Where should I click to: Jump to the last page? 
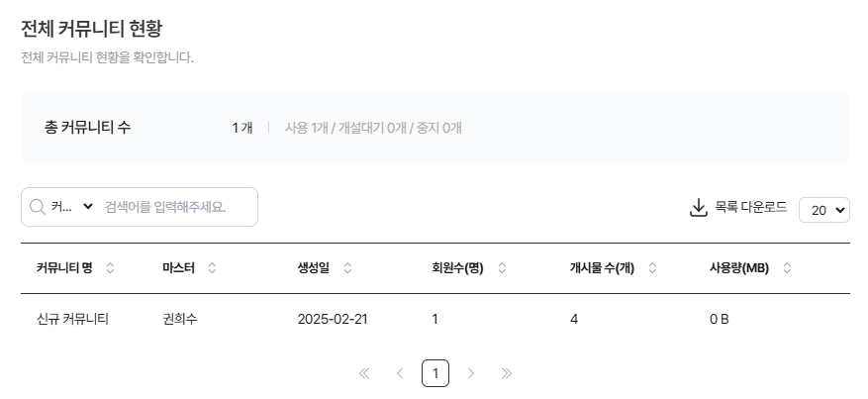pyautogui.click(x=507, y=373)
